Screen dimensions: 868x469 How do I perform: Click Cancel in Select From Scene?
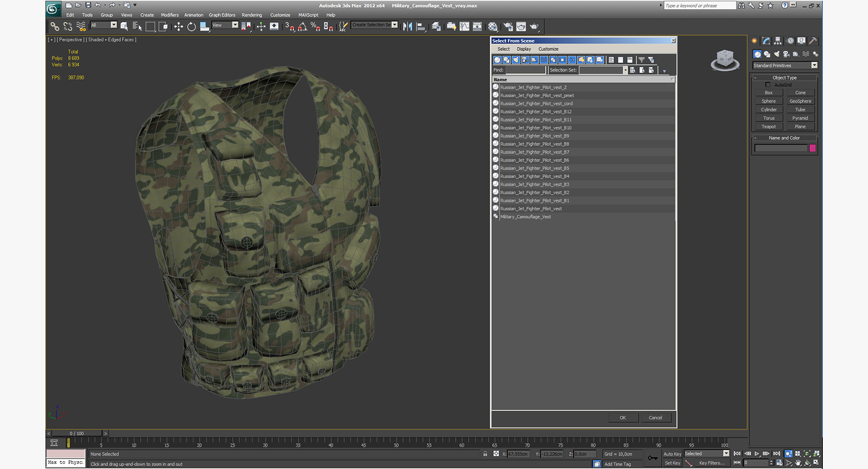click(655, 417)
